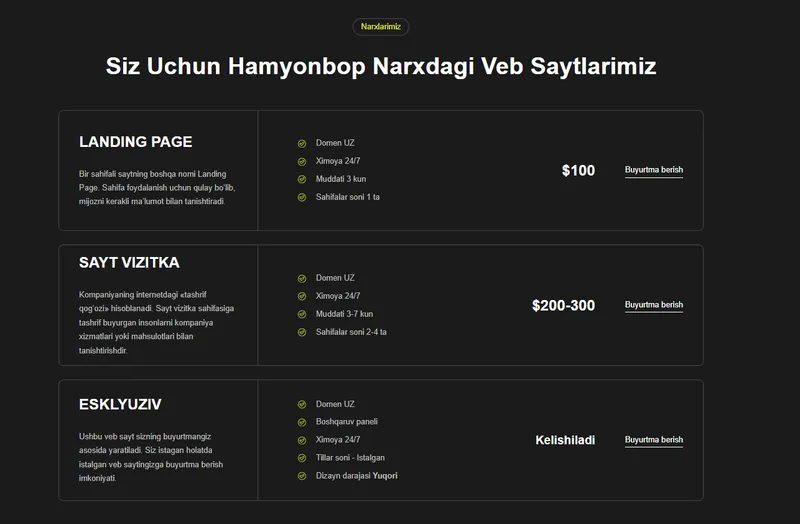Click checkmark icon beside Muddati 3-7 kun
Image resolution: width=800 pixels, height=524 pixels.
click(x=302, y=314)
